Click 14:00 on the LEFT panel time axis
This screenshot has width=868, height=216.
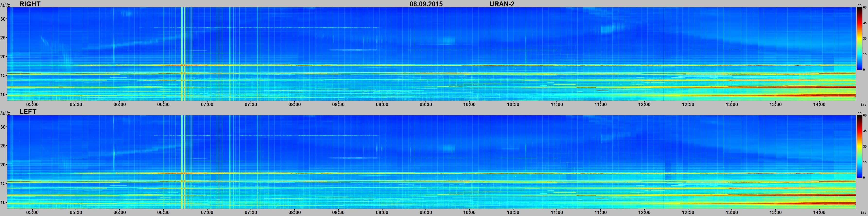[819, 212]
